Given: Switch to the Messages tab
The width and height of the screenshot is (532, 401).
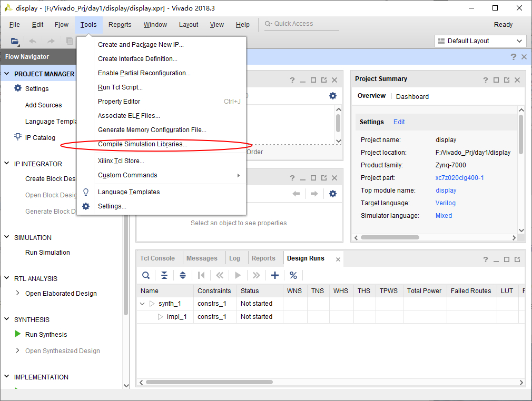Looking at the screenshot, I should point(202,258).
